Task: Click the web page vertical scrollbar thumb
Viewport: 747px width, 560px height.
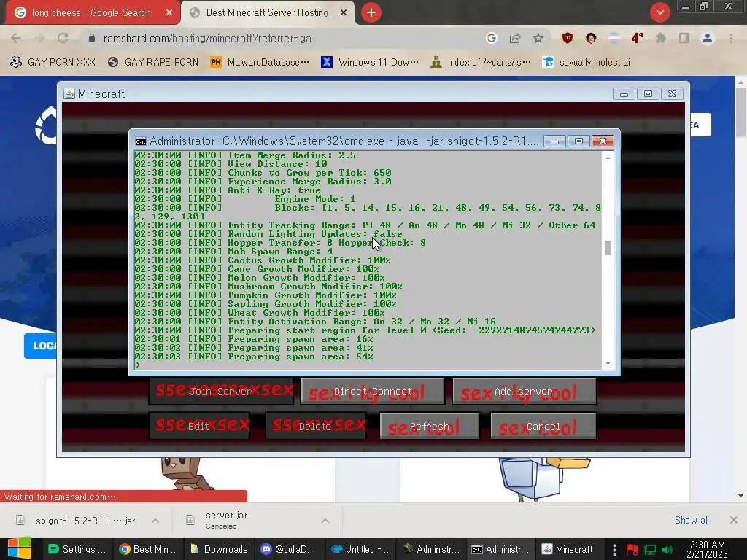Action: [x=741, y=112]
